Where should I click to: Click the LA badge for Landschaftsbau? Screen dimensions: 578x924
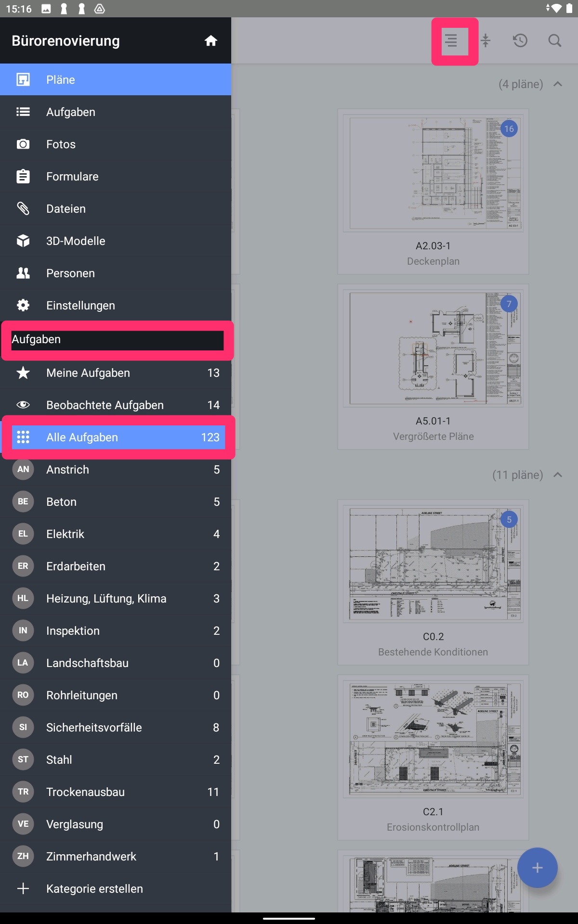23,663
